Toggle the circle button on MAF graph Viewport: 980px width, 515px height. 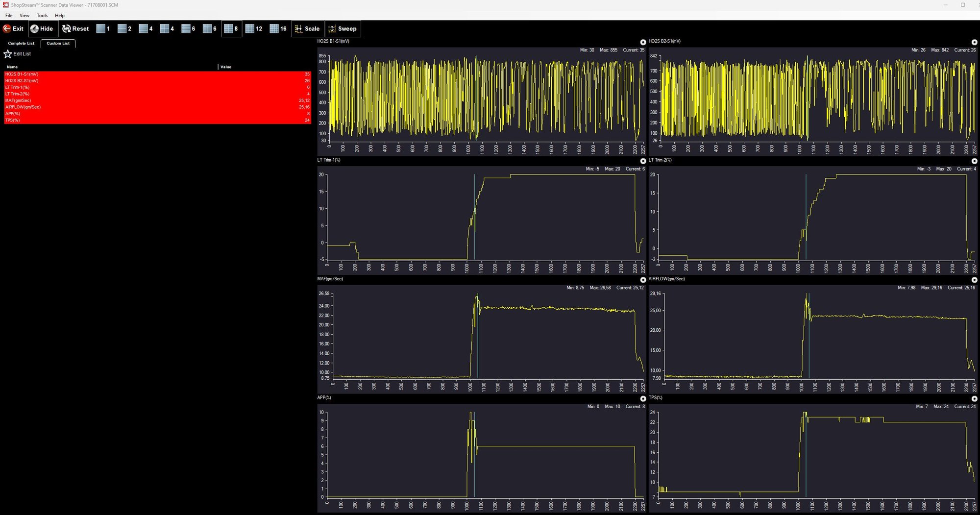643,280
